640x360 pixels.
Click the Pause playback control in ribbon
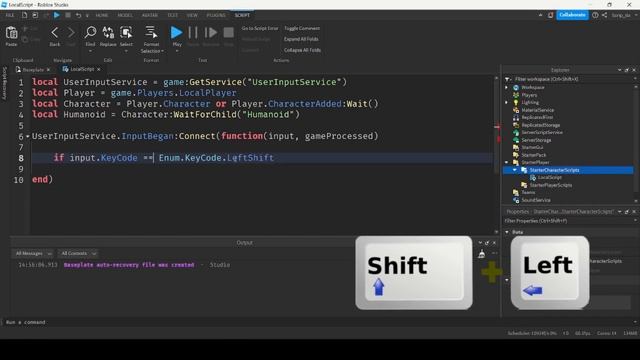(193, 32)
